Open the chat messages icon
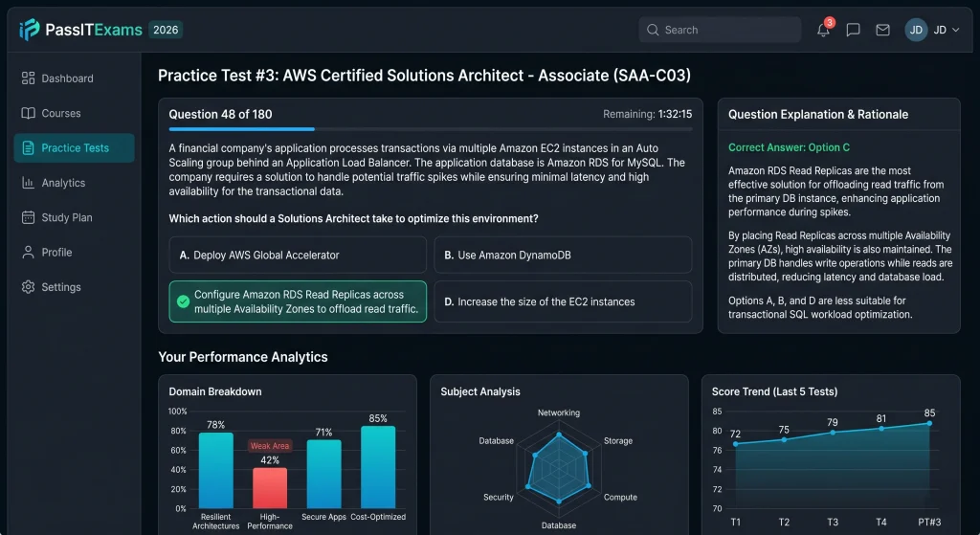This screenshot has height=535, width=980. click(853, 30)
